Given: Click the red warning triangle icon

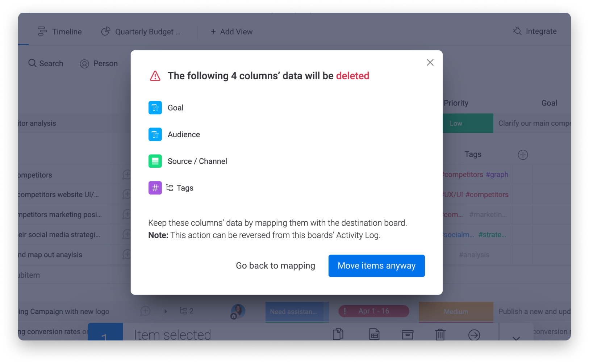Looking at the screenshot, I should coord(155,76).
